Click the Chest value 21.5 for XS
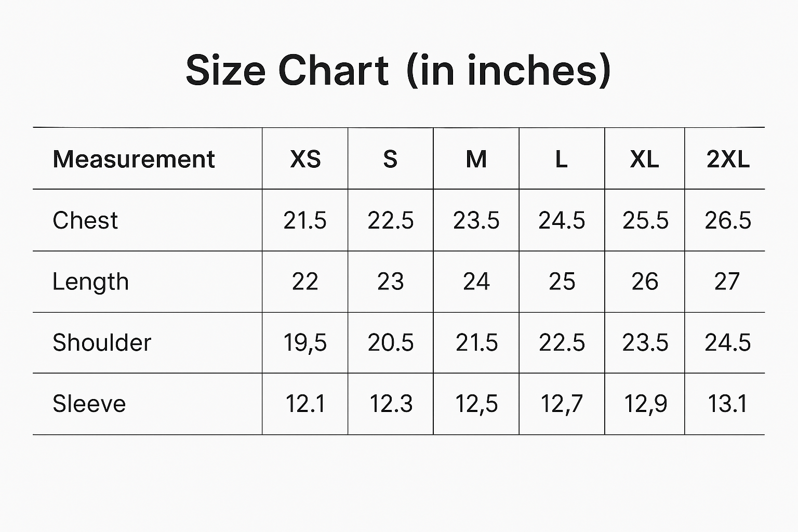This screenshot has width=798, height=532. 305,220
